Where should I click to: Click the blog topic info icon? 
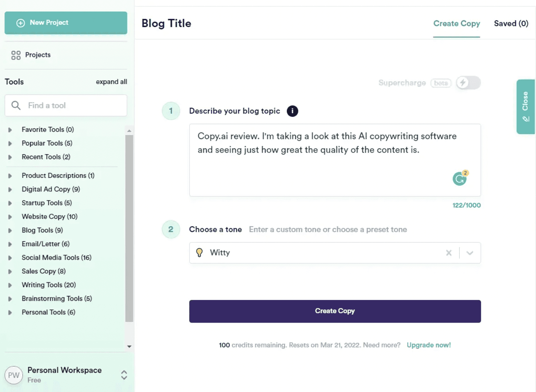(293, 111)
